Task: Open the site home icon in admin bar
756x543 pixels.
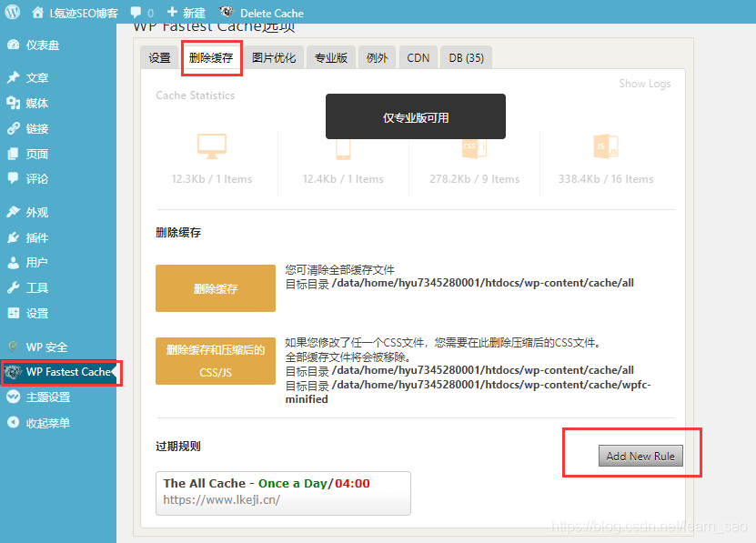Action: coord(37,13)
